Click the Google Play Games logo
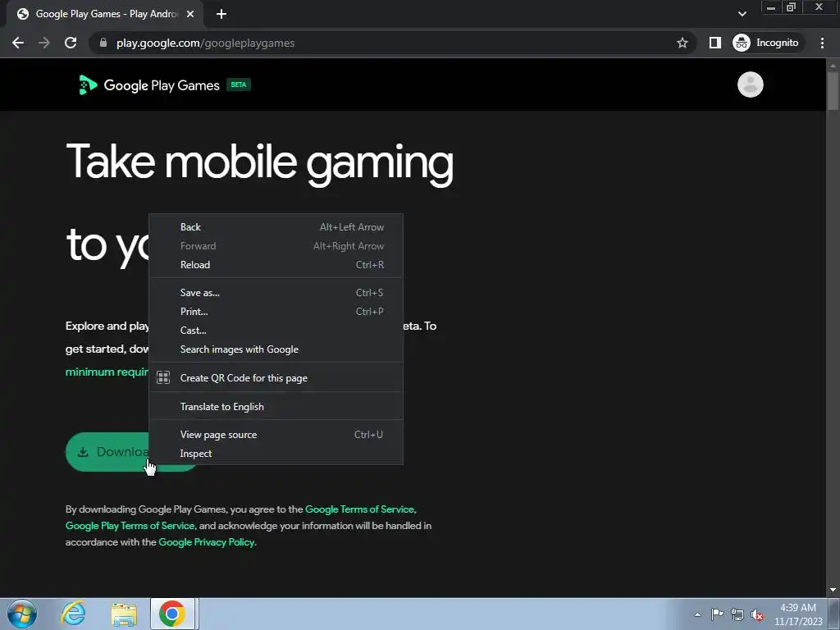Viewport: 840px width, 630px height. [149, 85]
